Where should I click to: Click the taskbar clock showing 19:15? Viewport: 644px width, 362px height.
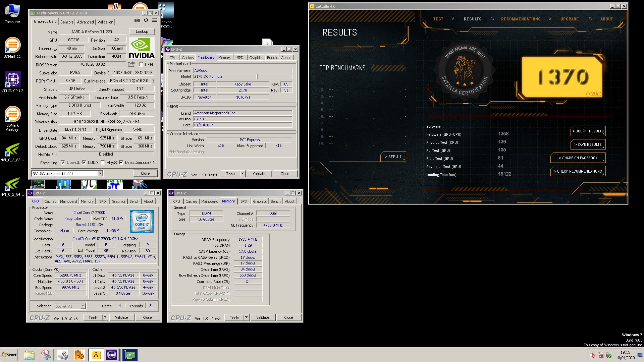625,355
